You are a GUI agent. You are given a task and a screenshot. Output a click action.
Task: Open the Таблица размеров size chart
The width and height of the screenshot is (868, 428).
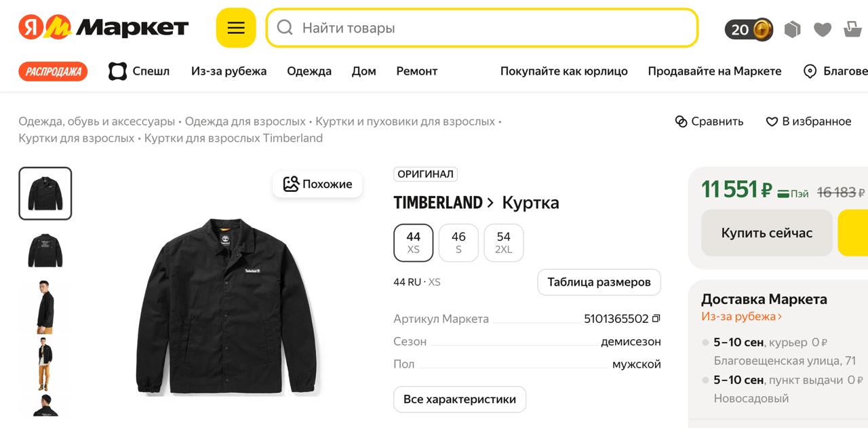tap(599, 282)
